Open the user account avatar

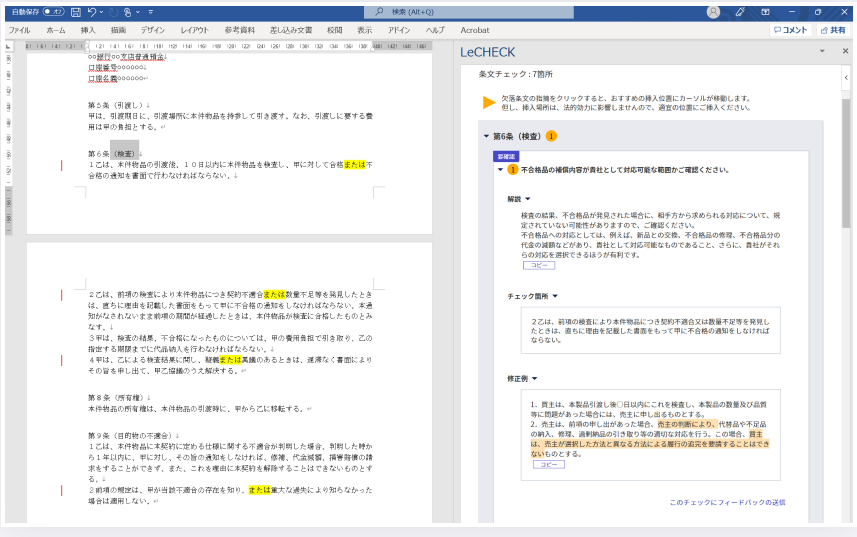coord(713,12)
